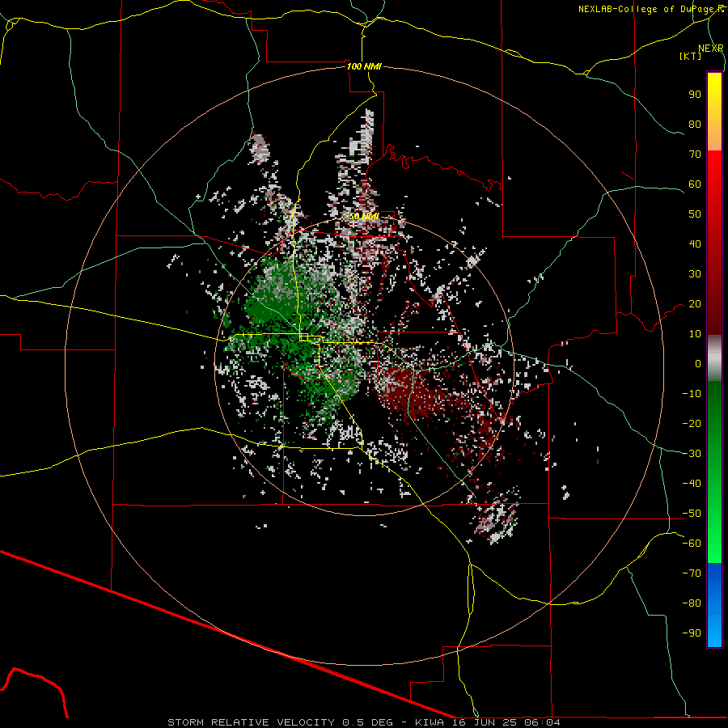
Task: Click the -70 value on velocity scale
Action: [692, 573]
